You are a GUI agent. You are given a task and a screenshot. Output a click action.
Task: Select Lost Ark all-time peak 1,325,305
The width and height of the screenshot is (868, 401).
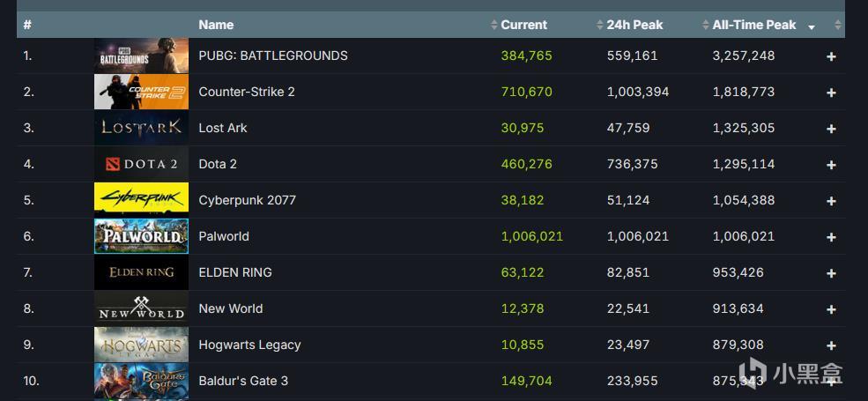(x=744, y=128)
